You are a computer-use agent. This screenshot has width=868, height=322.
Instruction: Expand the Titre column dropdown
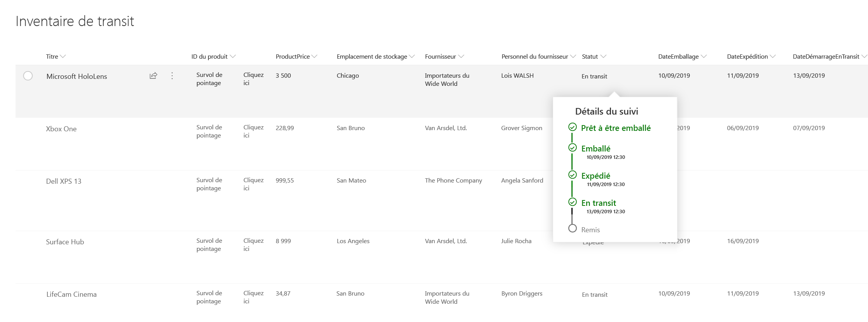point(56,57)
